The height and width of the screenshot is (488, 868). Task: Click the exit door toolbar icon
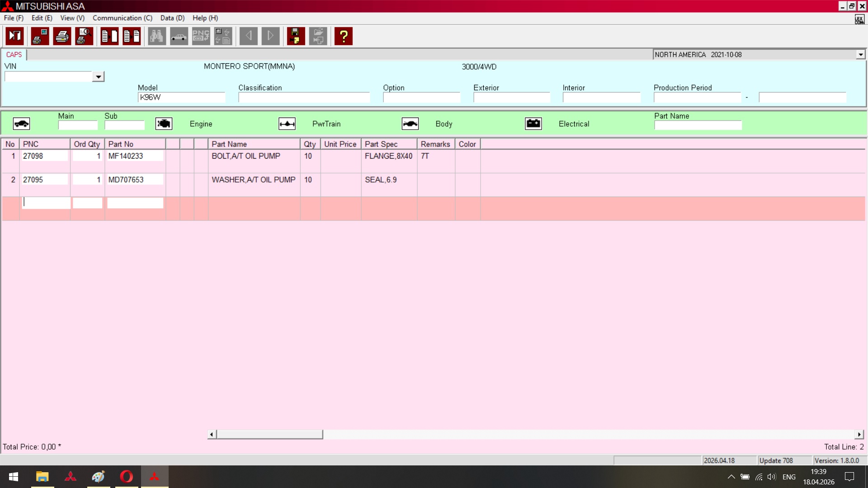(15, 36)
